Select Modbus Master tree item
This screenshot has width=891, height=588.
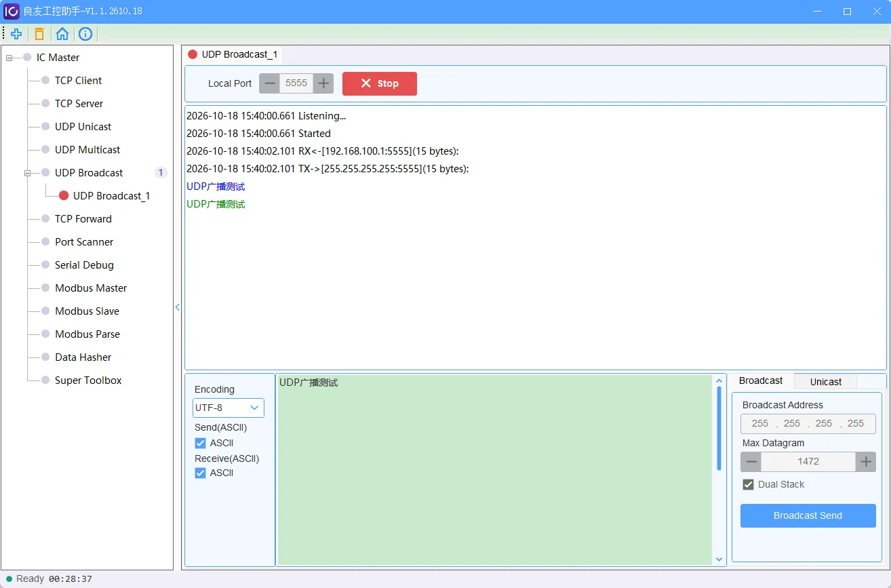tap(91, 288)
